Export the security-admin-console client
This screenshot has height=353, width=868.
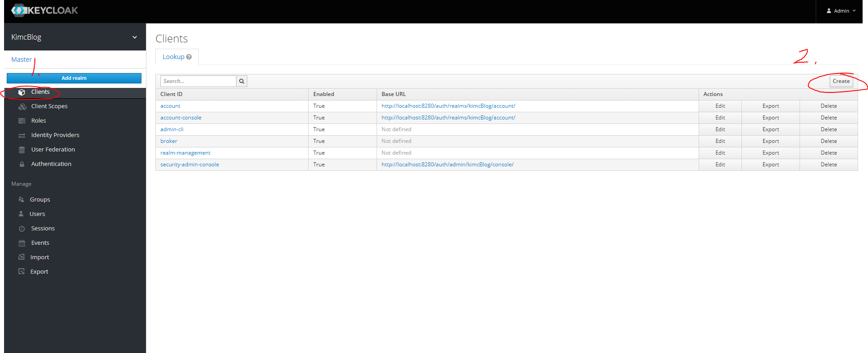(771, 165)
